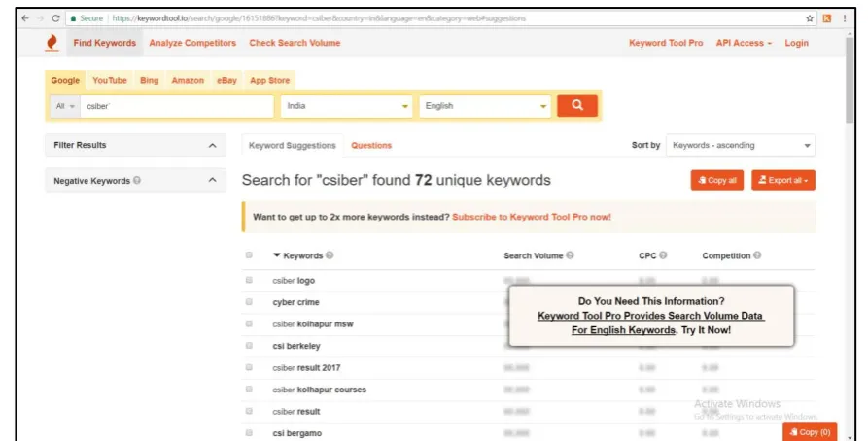Click the Login link
Image resolution: width=868 pixels, height=441 pixels.
[x=797, y=43]
